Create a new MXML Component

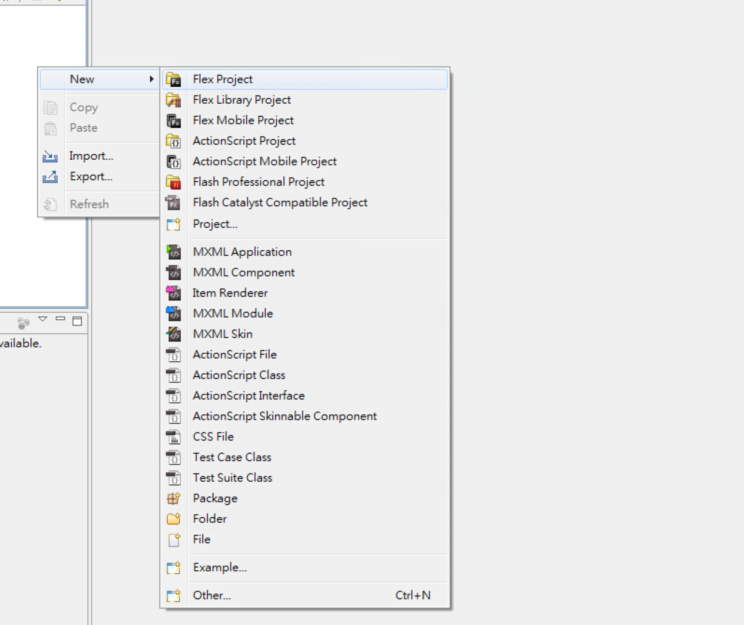click(x=305, y=272)
